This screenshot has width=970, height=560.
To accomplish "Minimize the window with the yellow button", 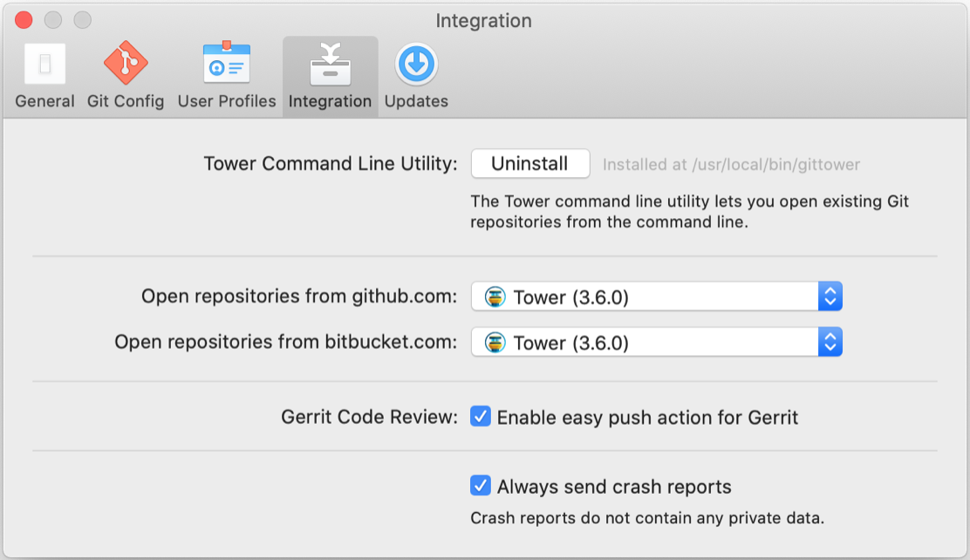I will (x=53, y=20).
